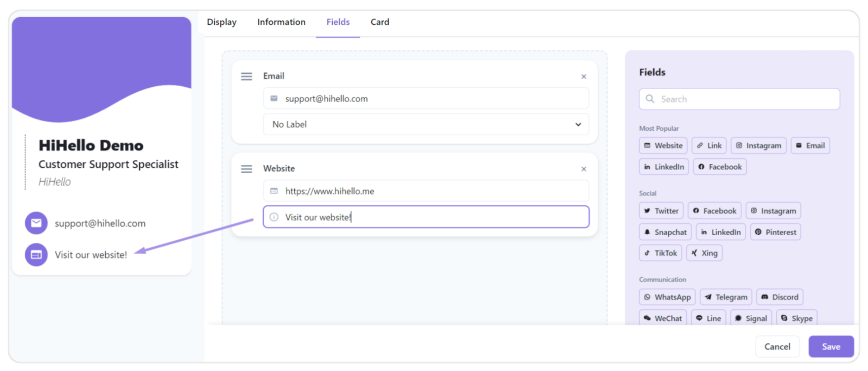Add the WhatsApp field

(667, 297)
